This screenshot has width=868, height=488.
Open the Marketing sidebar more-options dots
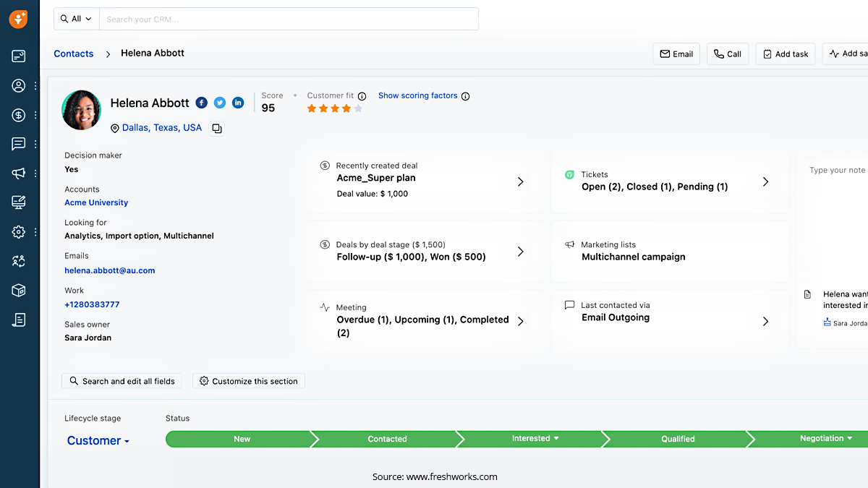click(x=35, y=174)
